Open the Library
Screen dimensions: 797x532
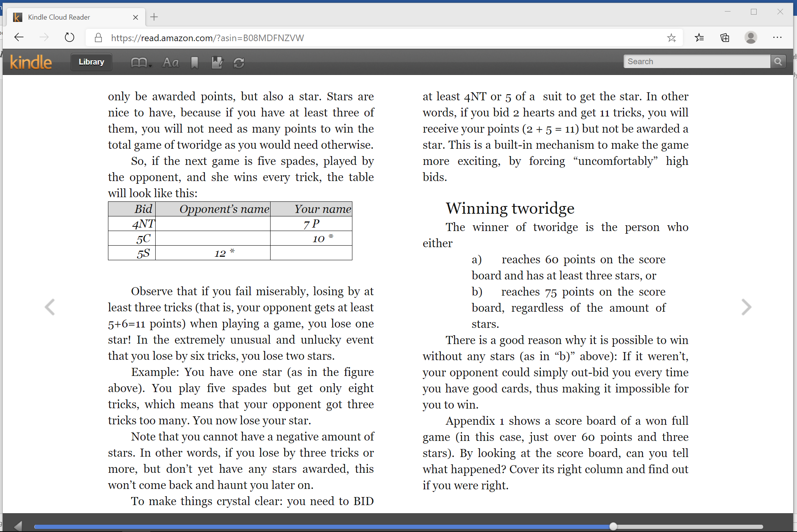pyautogui.click(x=91, y=62)
